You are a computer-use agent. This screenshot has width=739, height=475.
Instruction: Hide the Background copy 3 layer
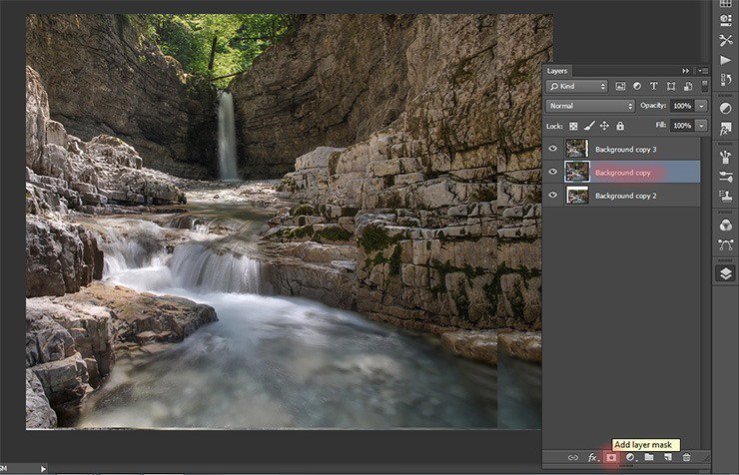point(553,149)
